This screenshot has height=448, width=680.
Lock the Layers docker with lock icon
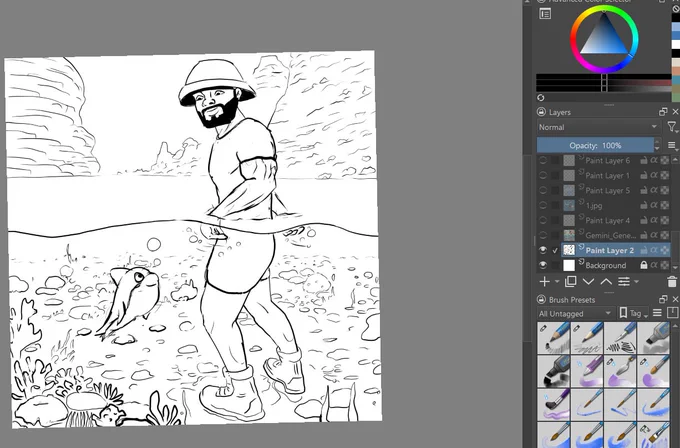coord(541,112)
